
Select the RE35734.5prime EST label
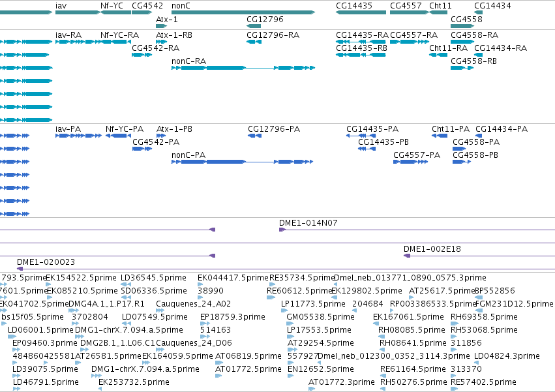pos(302,278)
